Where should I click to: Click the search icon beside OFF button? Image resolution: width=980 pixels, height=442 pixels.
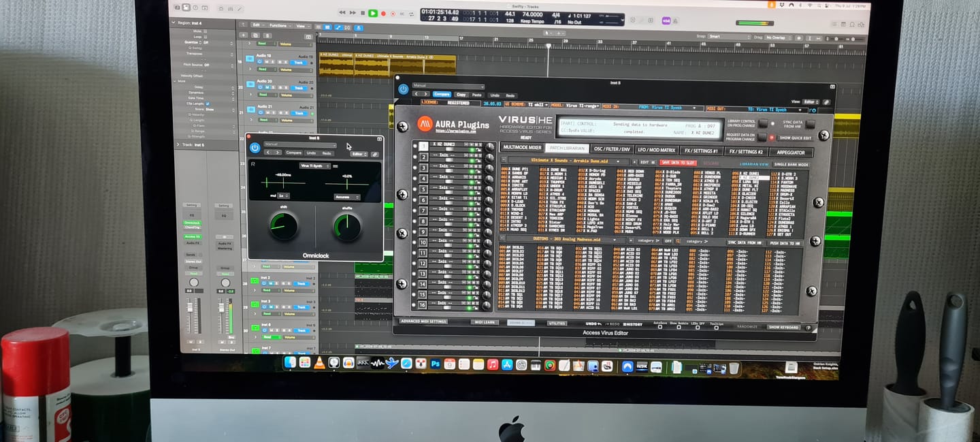(x=678, y=241)
